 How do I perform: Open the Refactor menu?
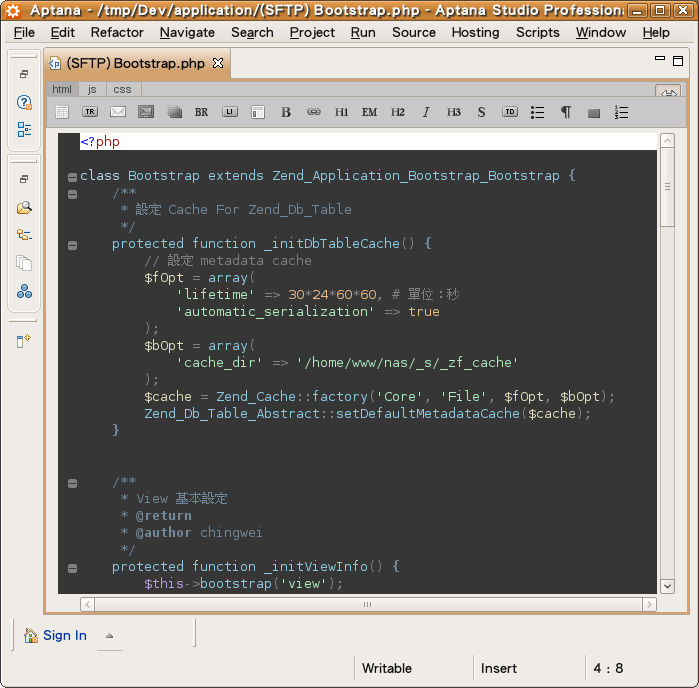pyautogui.click(x=117, y=32)
